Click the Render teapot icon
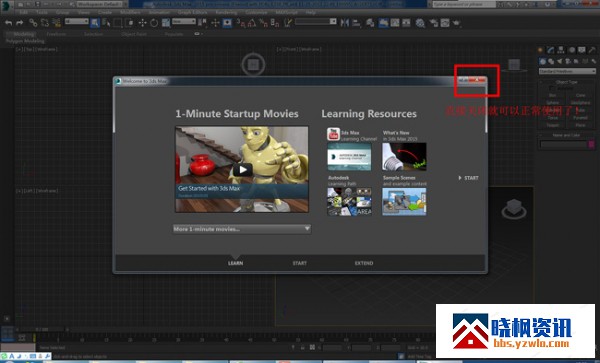 tap(456, 23)
